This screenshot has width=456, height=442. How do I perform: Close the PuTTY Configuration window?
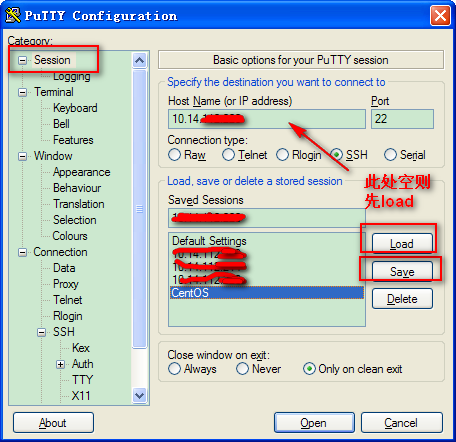(x=440, y=15)
